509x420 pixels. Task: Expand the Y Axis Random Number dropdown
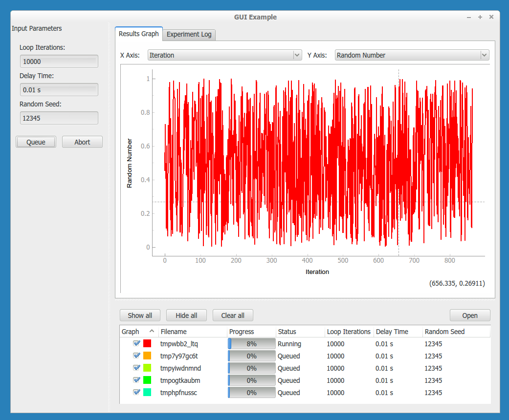click(412, 55)
